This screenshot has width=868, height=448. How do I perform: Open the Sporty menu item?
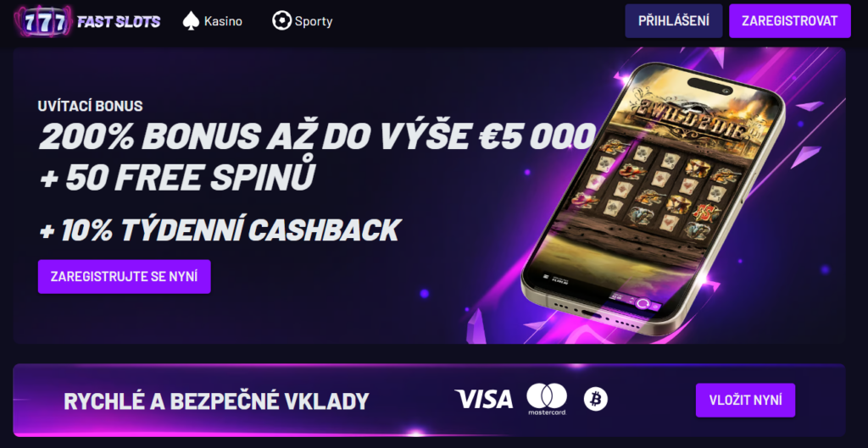(314, 21)
